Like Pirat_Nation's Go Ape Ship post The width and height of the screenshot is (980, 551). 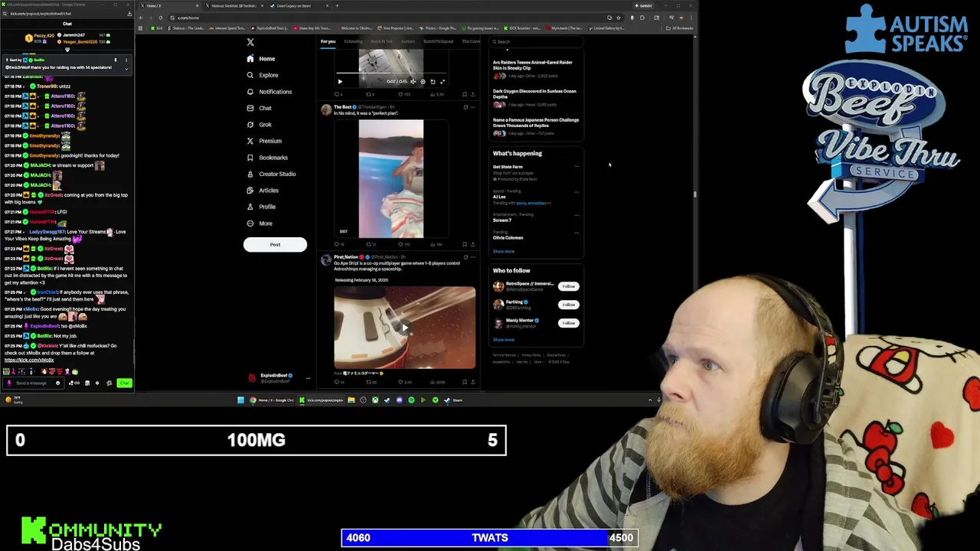(400, 381)
